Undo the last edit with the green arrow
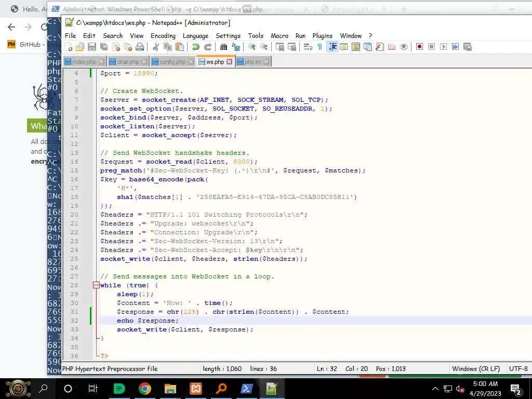 point(196,47)
